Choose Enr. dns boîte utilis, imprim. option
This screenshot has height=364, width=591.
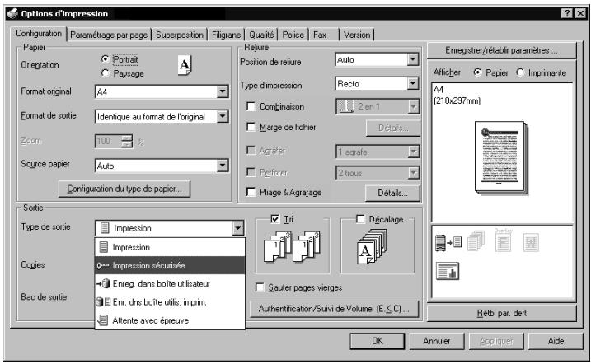pyautogui.click(x=170, y=302)
